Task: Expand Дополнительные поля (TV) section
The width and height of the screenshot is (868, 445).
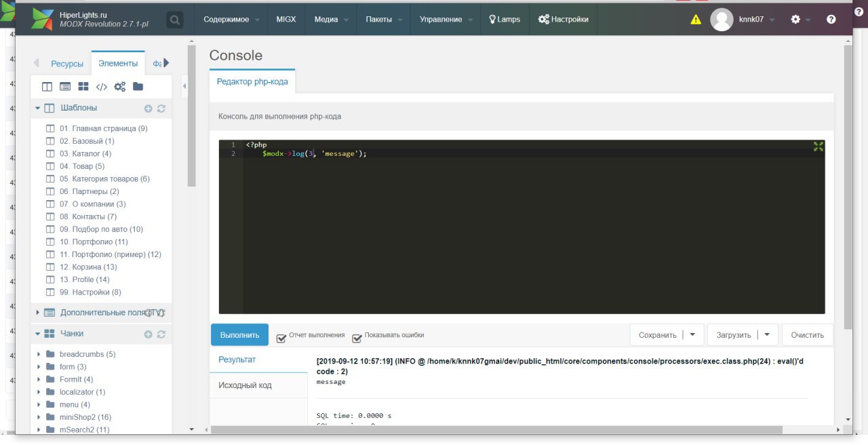Action: click(38, 313)
